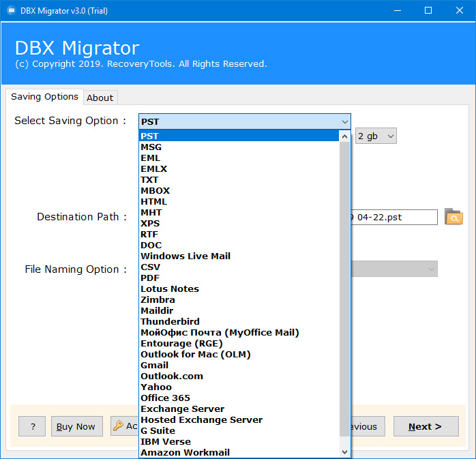This screenshot has height=459, width=476.
Task: Select the Saving Options tab
Action: [44, 97]
